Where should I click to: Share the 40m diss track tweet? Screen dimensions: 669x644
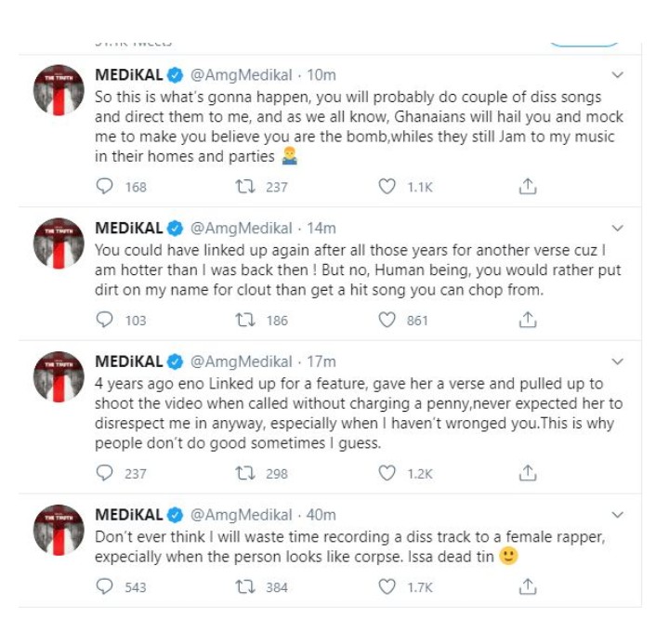(528, 586)
